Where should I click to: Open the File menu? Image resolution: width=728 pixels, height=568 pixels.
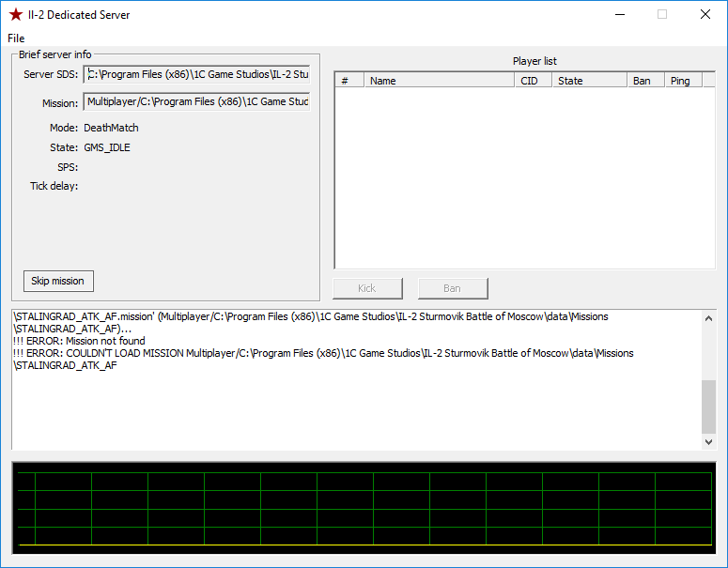[x=16, y=38]
